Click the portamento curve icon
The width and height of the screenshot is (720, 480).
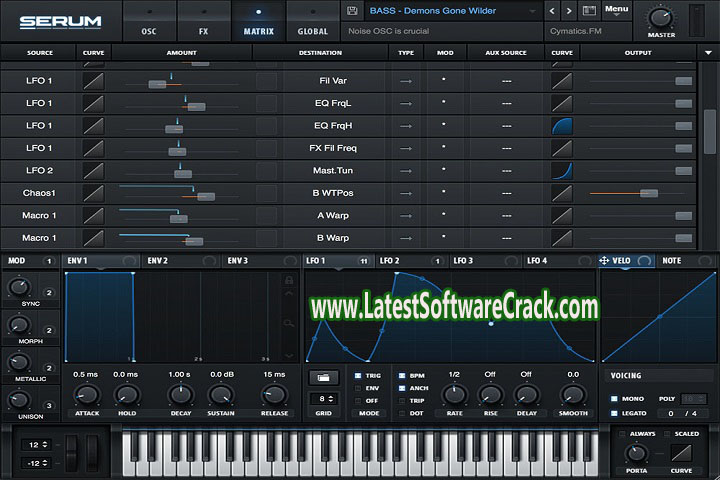click(x=681, y=453)
